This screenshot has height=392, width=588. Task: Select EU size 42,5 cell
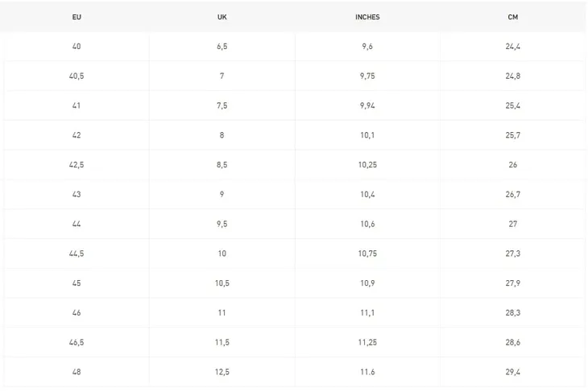point(77,165)
